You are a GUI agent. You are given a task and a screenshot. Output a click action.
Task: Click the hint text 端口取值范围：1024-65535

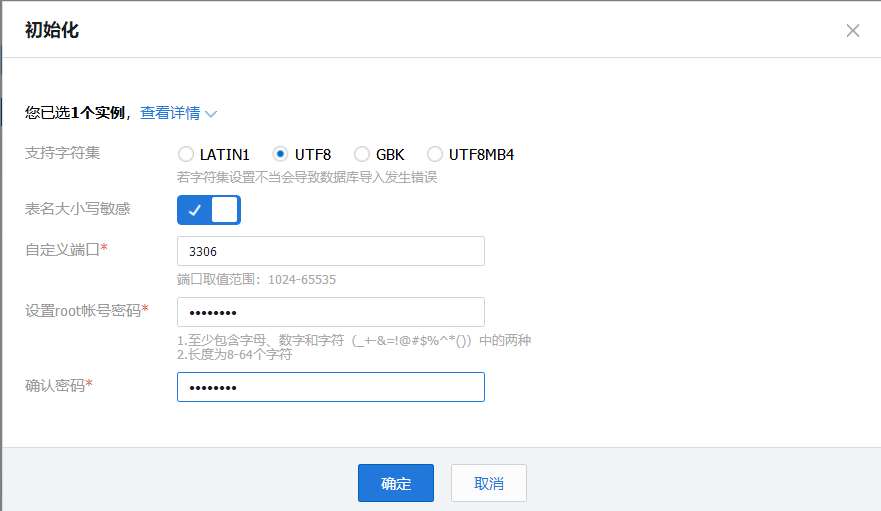pyautogui.click(x=256, y=279)
